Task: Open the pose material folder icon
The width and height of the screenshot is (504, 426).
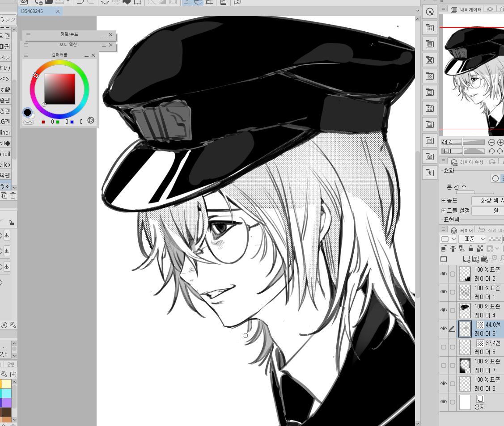Action: point(430,173)
